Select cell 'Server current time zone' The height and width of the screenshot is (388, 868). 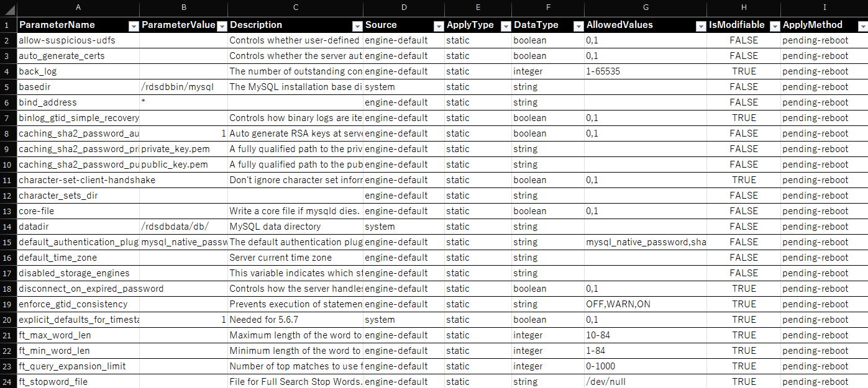click(295, 258)
